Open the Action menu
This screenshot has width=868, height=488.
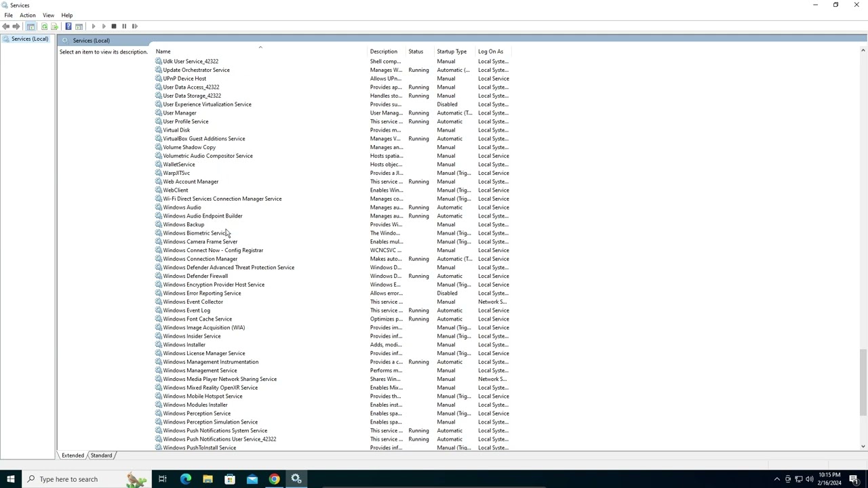(28, 15)
